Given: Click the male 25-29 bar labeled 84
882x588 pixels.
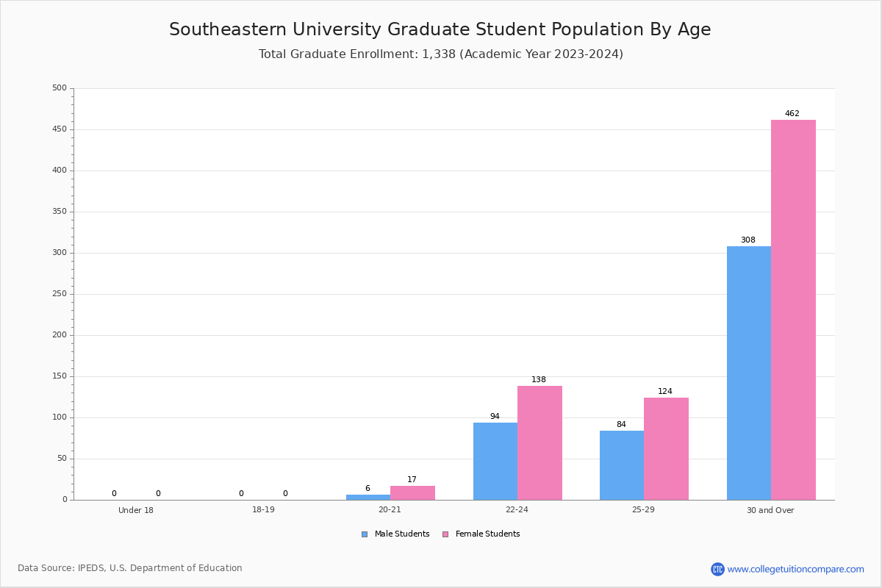Looking at the screenshot, I should coord(622,465).
